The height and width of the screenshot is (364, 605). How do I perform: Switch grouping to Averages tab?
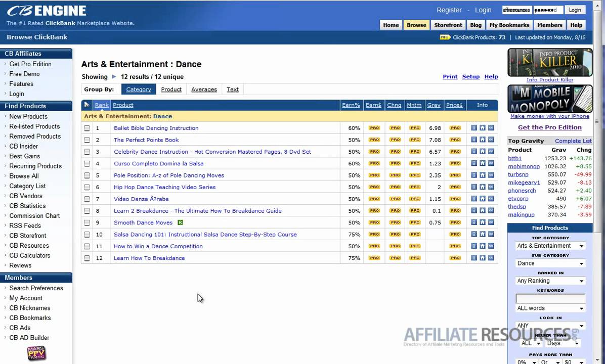204,89
